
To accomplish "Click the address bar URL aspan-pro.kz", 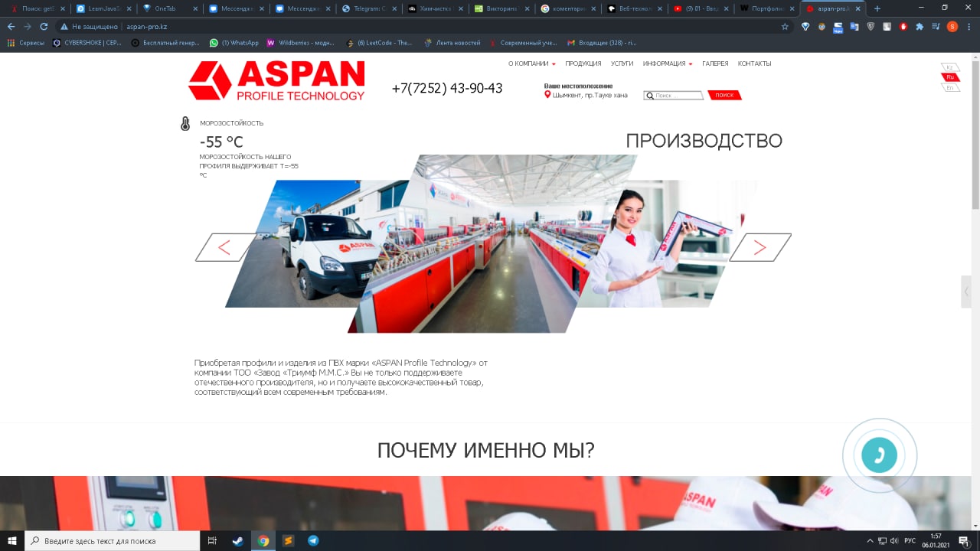I will tap(147, 26).
